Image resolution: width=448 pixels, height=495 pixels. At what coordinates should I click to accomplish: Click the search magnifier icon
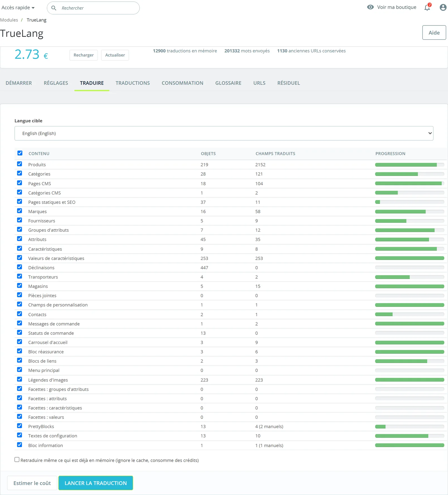[54, 8]
